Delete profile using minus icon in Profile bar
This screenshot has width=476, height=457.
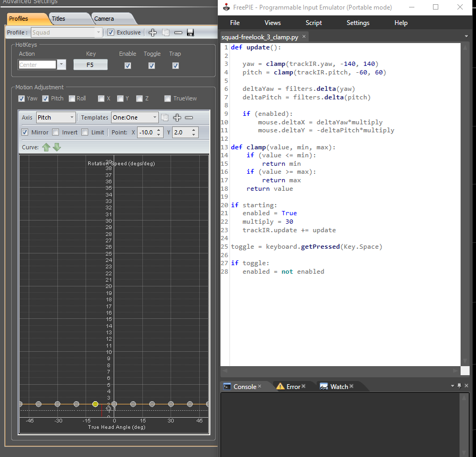pos(178,32)
